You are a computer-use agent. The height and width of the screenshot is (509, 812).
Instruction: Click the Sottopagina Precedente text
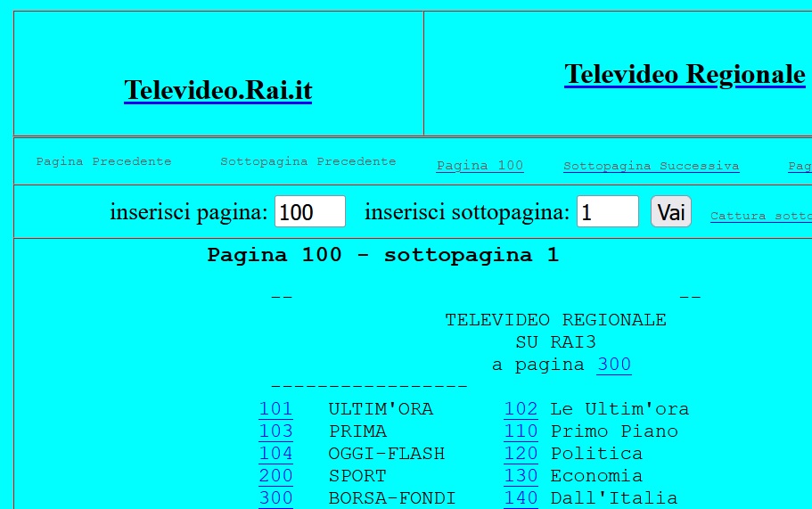[x=308, y=161]
